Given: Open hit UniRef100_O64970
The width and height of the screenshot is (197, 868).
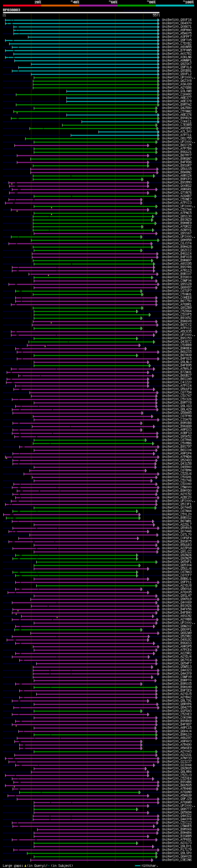Looking at the screenshot, I should 177,23.
